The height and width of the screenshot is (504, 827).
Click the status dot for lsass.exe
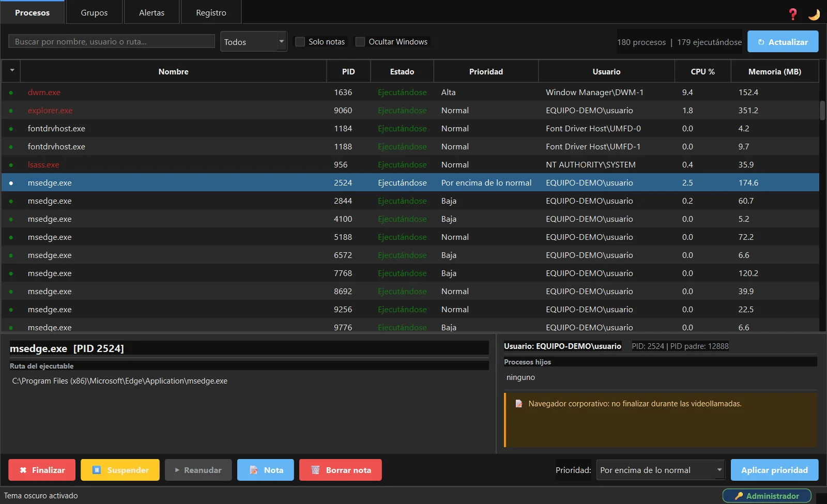11,165
